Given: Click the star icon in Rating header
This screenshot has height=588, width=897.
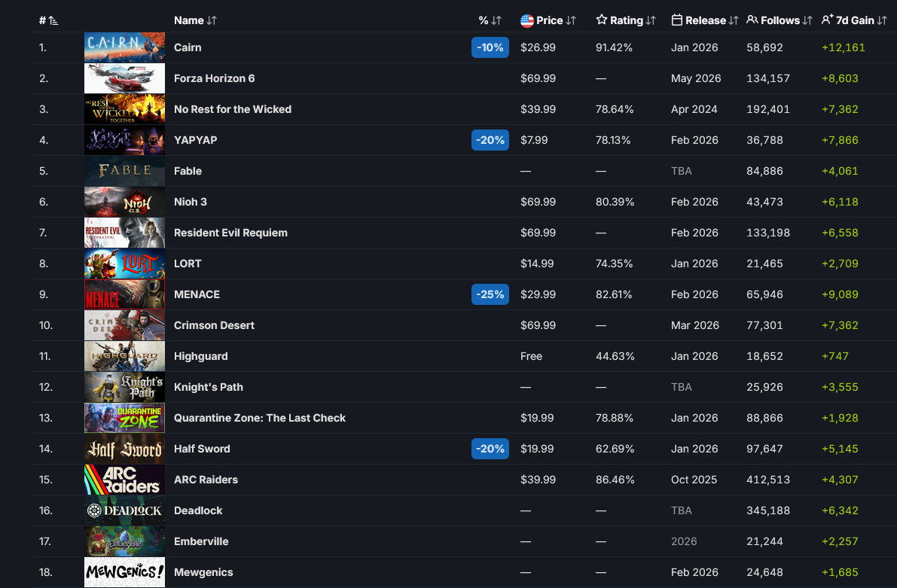Looking at the screenshot, I should 601,20.
